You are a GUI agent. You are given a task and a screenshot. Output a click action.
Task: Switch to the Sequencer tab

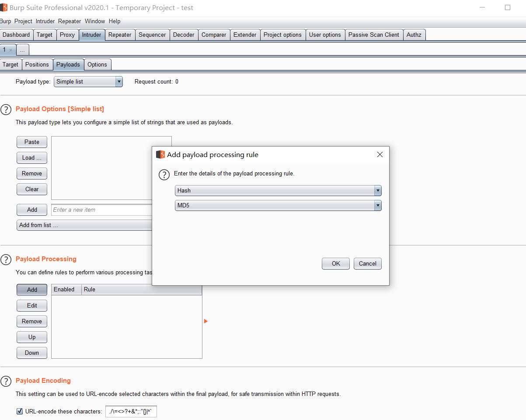(152, 35)
